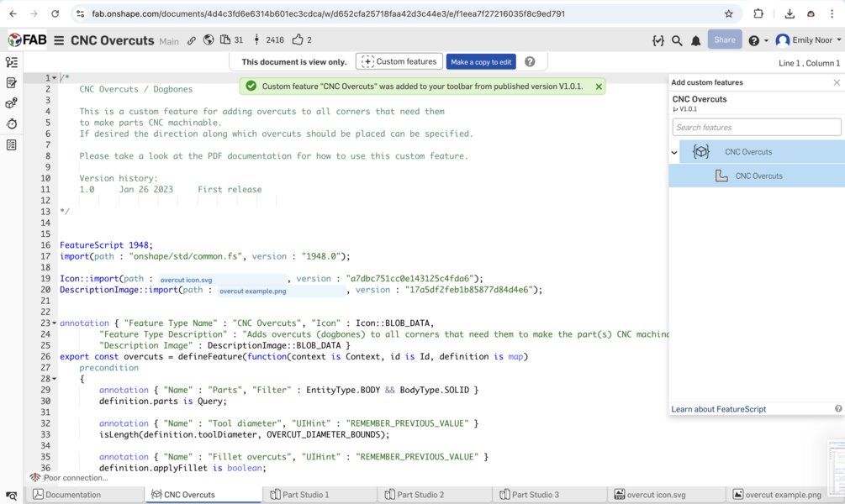This screenshot has height=504, width=845.
Task: Fold the comment block at line 1
Action: click(54, 78)
